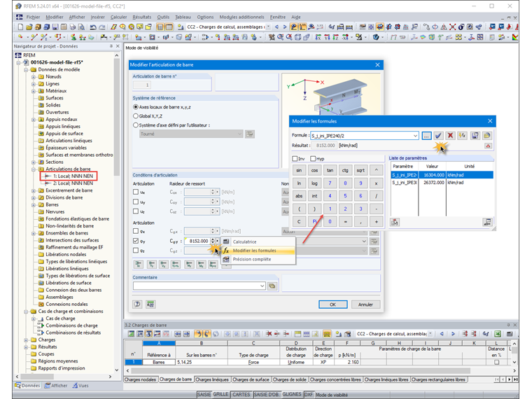Collapse Articulations de barre tree node
Screen dimensions: 532x399
(x=34, y=169)
